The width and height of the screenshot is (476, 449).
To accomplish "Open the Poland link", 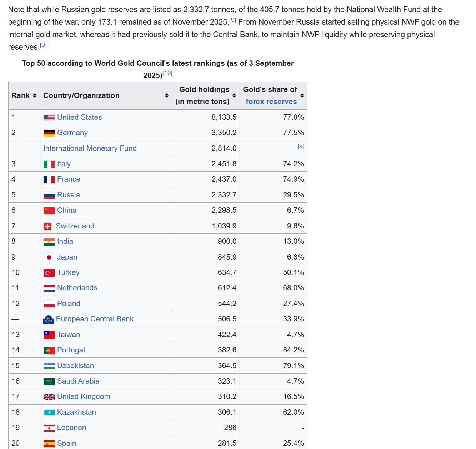I will tap(69, 304).
